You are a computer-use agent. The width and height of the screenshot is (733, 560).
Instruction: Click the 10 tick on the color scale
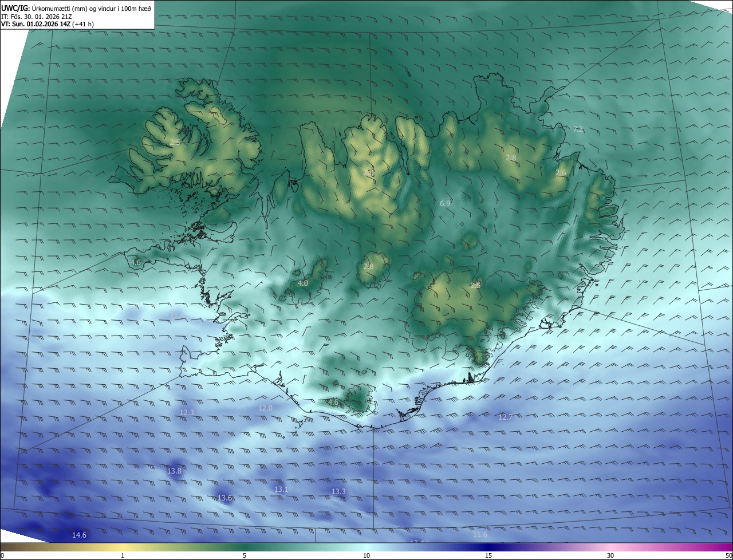pyautogui.click(x=366, y=555)
